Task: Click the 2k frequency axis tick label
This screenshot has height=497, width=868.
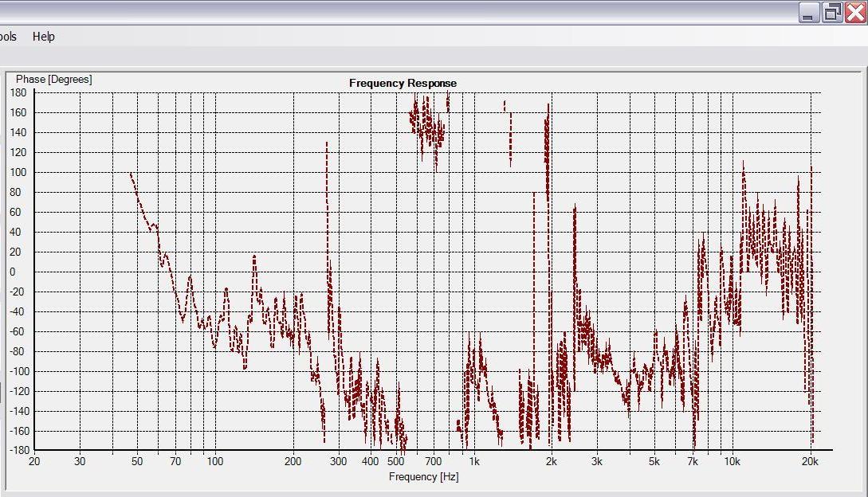Action: [552, 461]
